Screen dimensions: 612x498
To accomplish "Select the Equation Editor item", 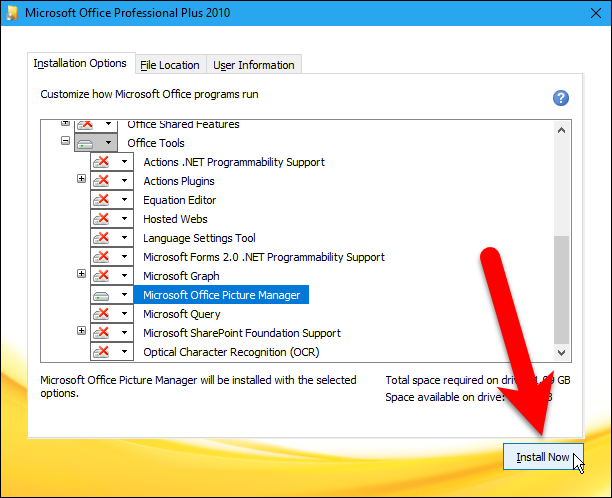I will point(180,200).
